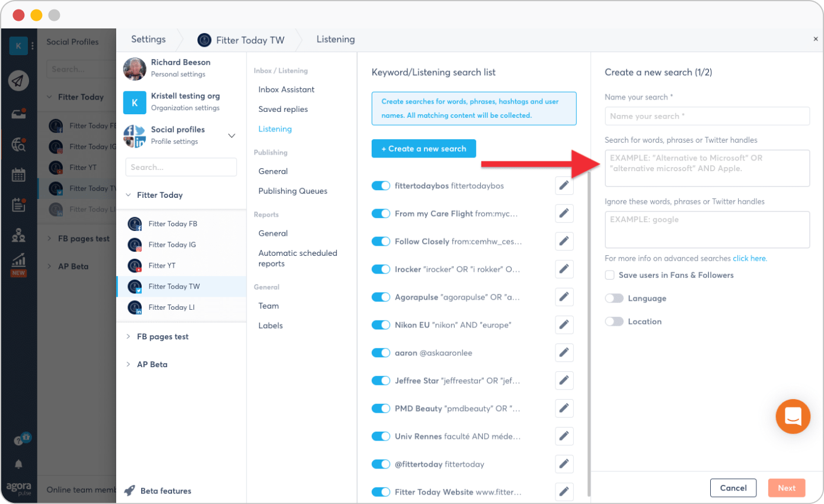Open Richard Beeson Personal settings

click(181, 68)
